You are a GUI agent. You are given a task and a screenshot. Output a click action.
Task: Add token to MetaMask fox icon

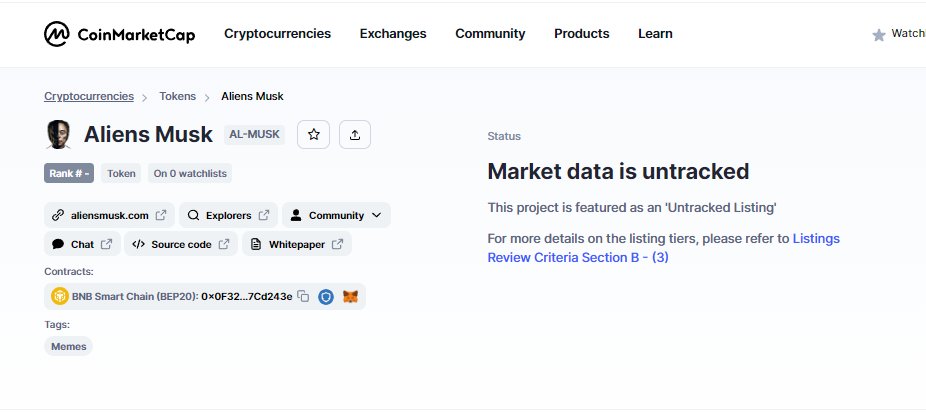point(351,296)
